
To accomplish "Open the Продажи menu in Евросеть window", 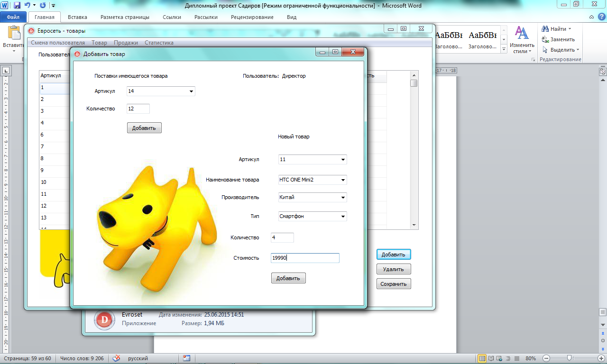I will (x=126, y=43).
